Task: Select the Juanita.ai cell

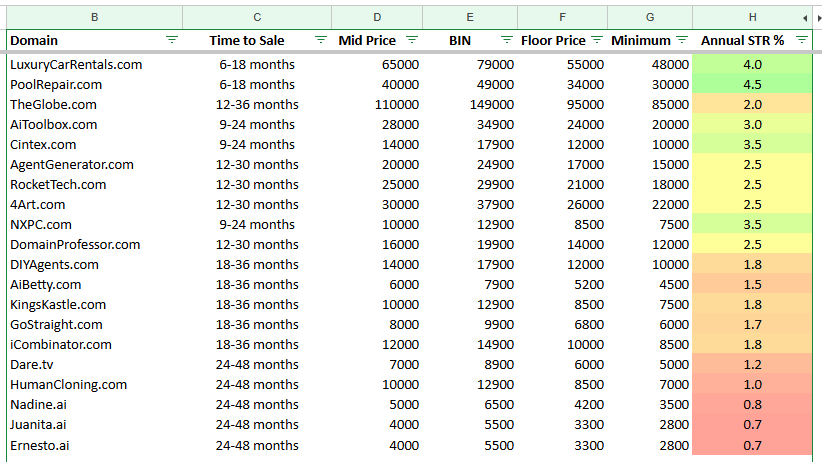Action: pos(94,424)
